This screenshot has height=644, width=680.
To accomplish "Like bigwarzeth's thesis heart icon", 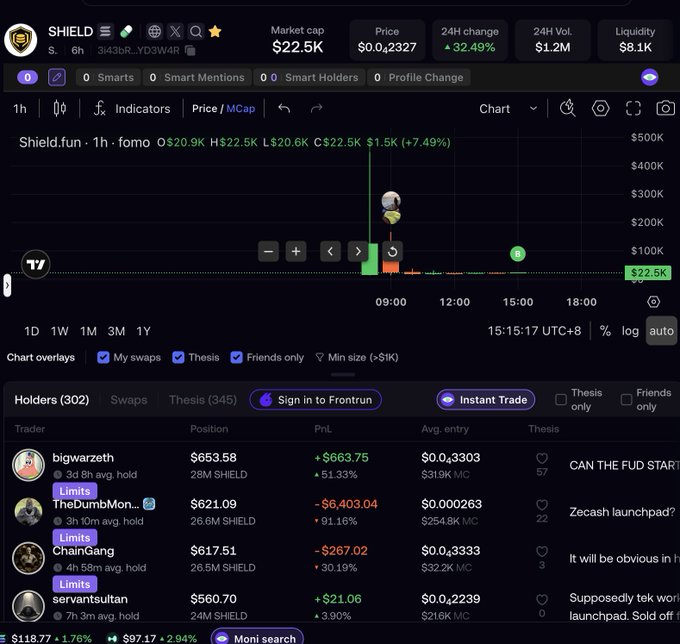I will coord(542,458).
